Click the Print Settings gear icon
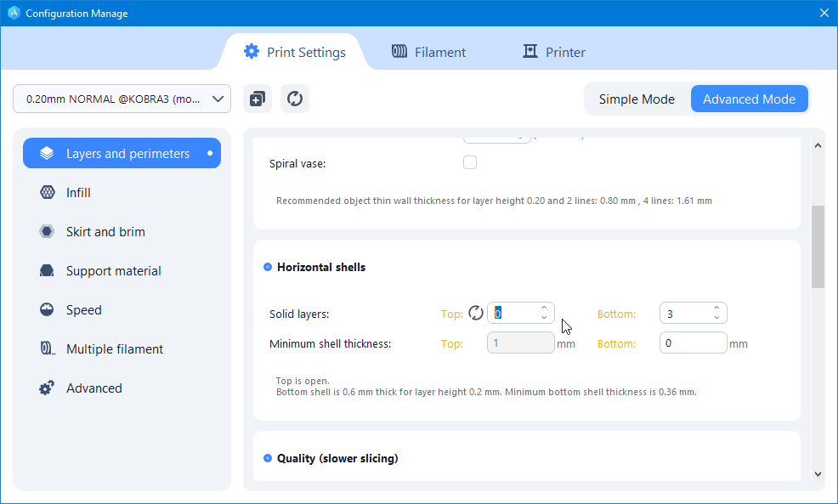The width and height of the screenshot is (838, 504). pos(252,51)
